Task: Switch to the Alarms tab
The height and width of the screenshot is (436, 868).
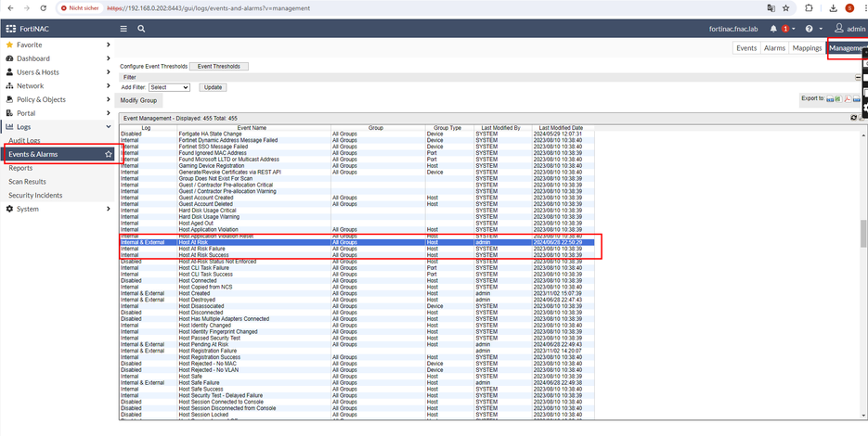Action: [774, 48]
